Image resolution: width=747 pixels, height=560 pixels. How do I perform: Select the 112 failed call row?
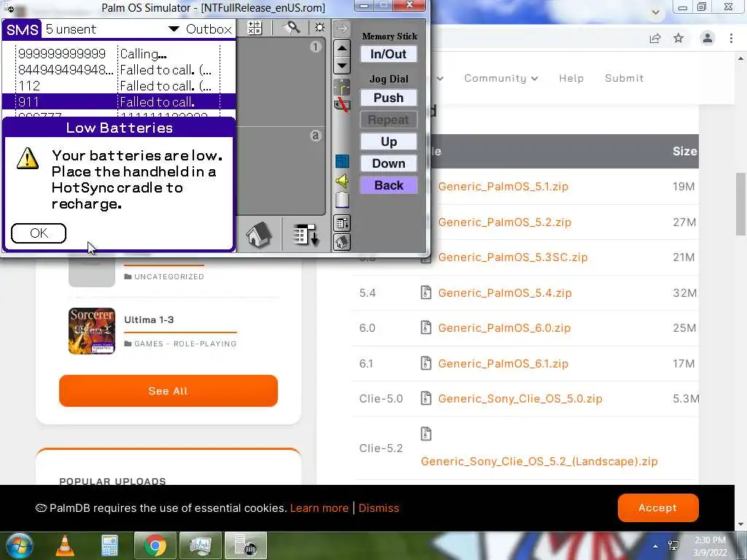tap(119, 86)
